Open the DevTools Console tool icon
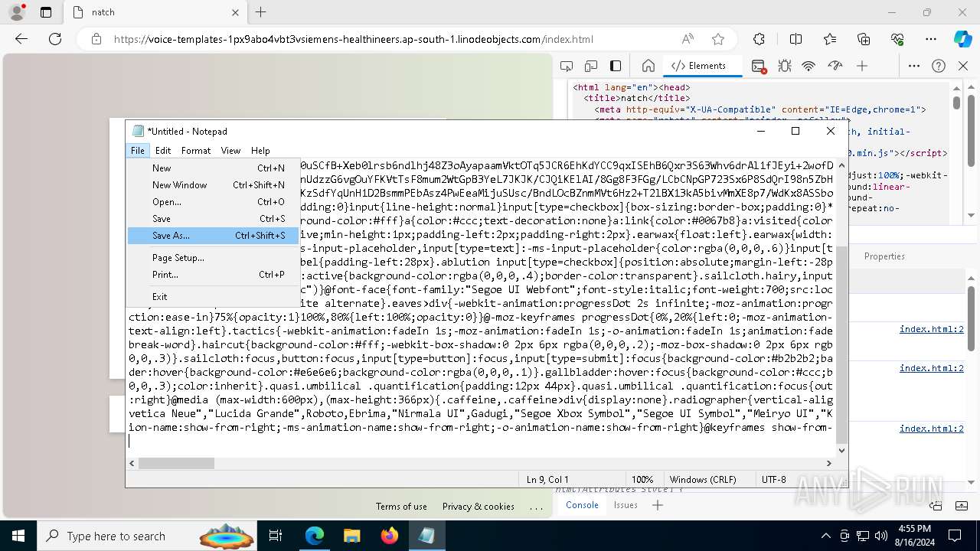Image resolution: width=980 pixels, height=551 pixels. point(759,66)
